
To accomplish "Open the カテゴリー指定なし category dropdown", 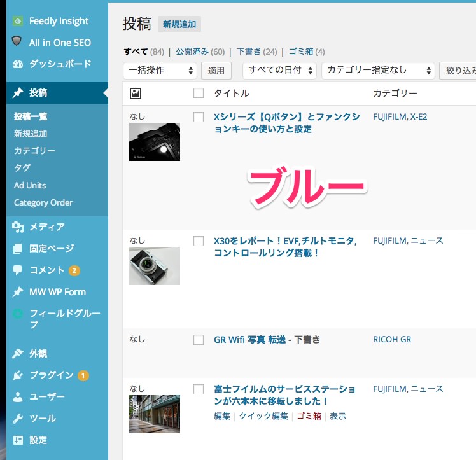I will (x=378, y=71).
